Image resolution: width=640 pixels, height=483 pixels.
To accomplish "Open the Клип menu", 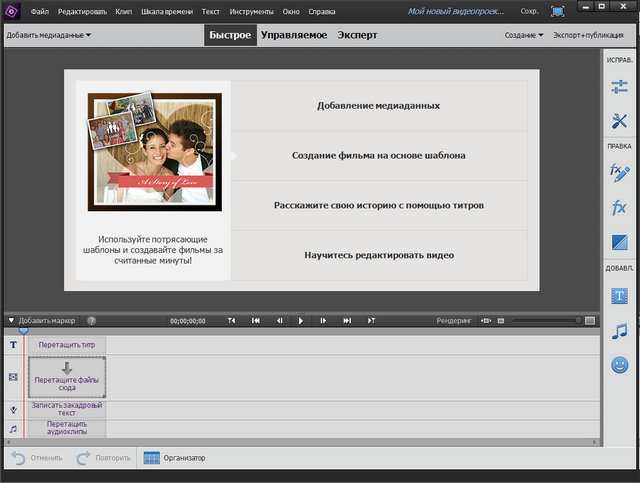I will pyautogui.click(x=124, y=11).
